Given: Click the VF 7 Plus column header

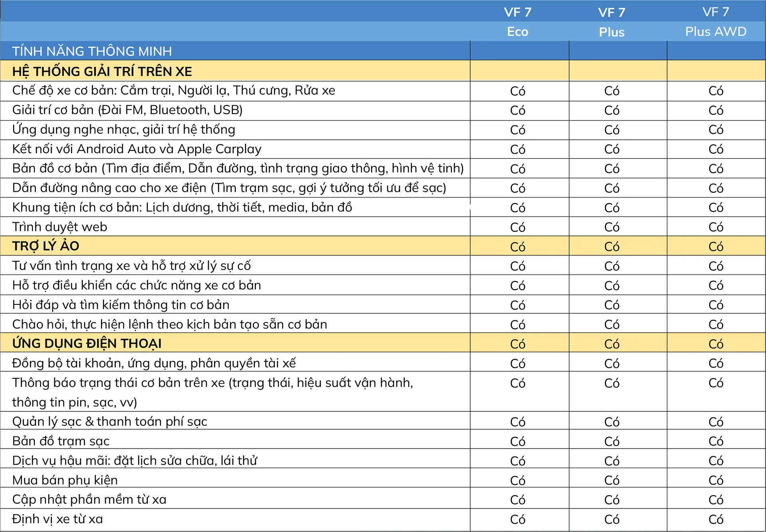Looking at the screenshot, I should 611,22.
